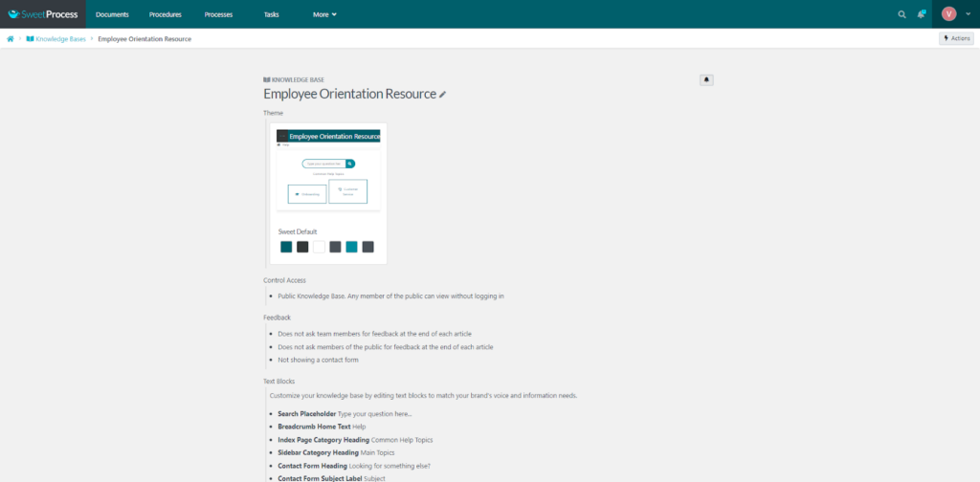Open notifications bell in the header
Viewport: 980px width, 482px height.
point(921,14)
